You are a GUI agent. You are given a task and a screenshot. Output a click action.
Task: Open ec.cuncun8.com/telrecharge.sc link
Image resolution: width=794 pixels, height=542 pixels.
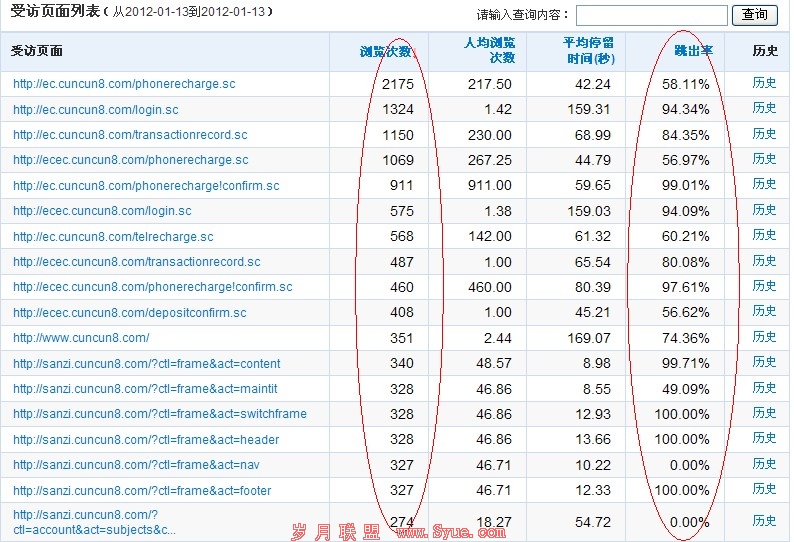113,237
